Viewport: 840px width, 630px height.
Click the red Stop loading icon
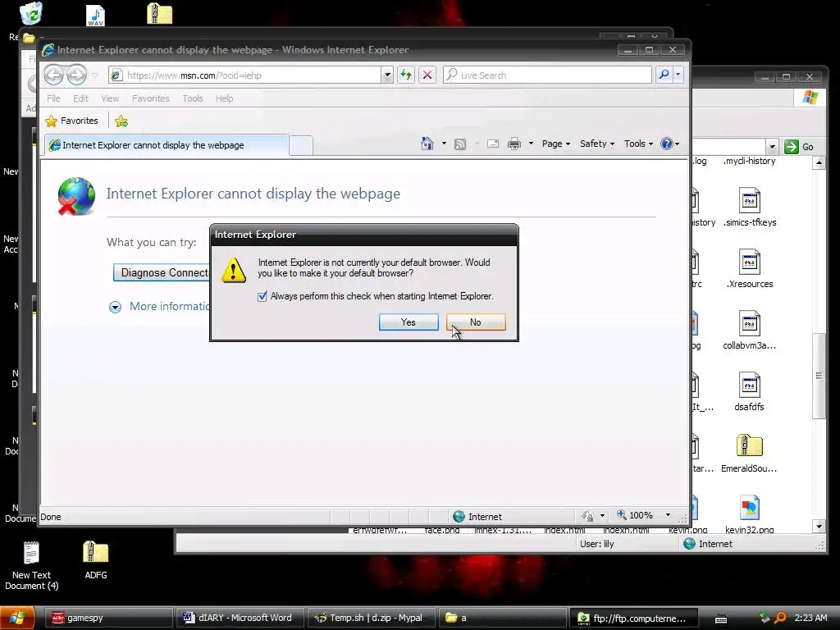427,75
